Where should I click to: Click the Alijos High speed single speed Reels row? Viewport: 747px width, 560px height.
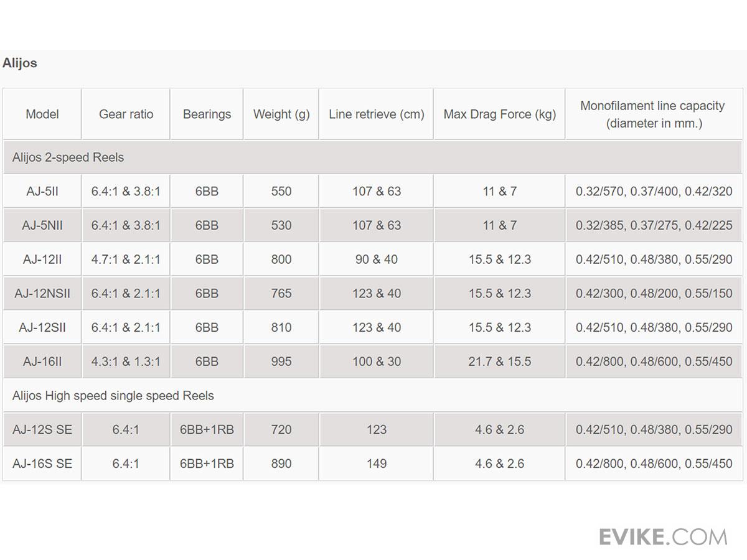[113, 396]
